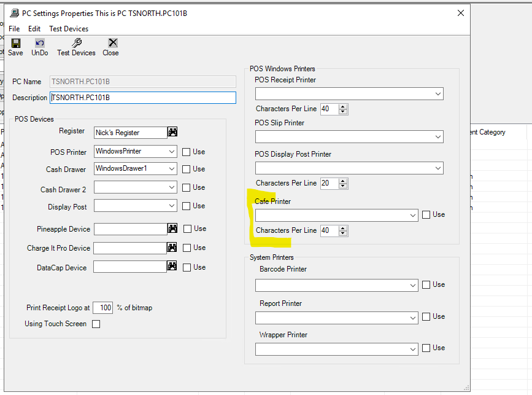
Task: Open the File menu
Action: coord(14,29)
